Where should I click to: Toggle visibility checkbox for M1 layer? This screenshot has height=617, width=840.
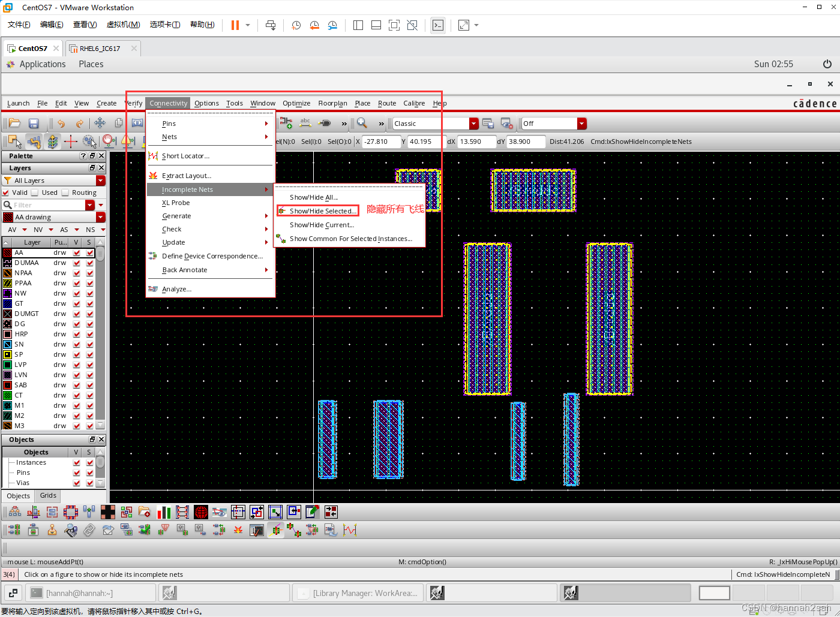77,405
